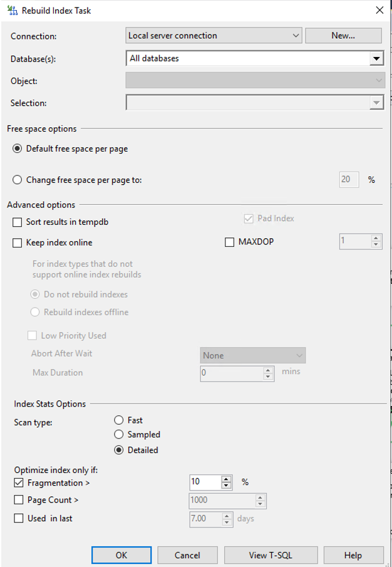Click the Rebuild Index Task title icon
The height and width of the screenshot is (567, 392).
click(x=12, y=10)
